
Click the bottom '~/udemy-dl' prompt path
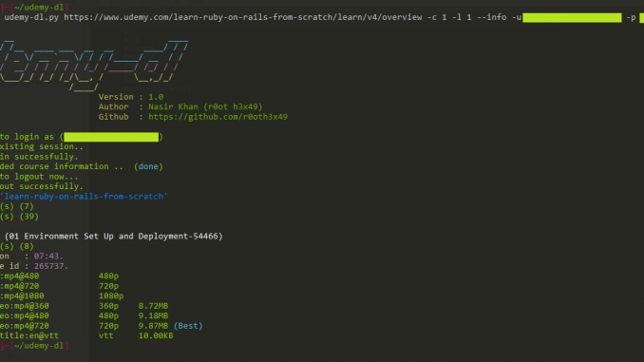click(39, 346)
